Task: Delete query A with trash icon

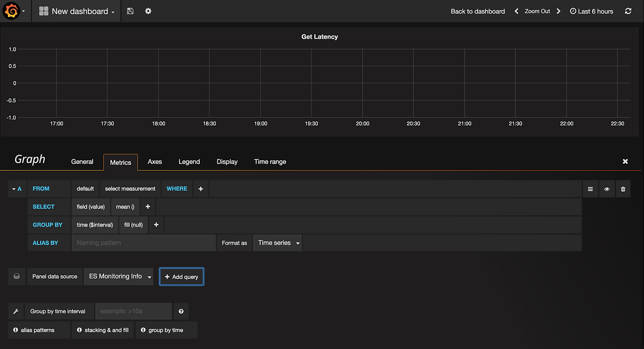Action: click(x=623, y=189)
